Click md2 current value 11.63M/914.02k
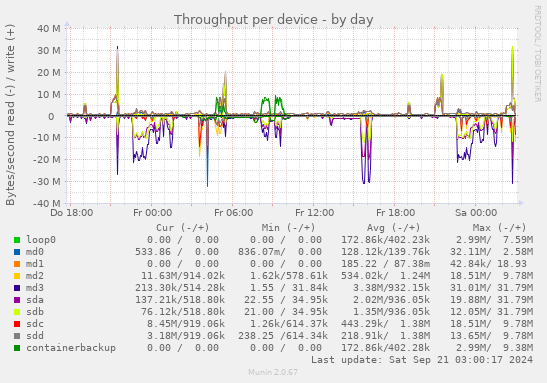Image resolution: width=547 pixels, height=383 pixels. (183, 276)
